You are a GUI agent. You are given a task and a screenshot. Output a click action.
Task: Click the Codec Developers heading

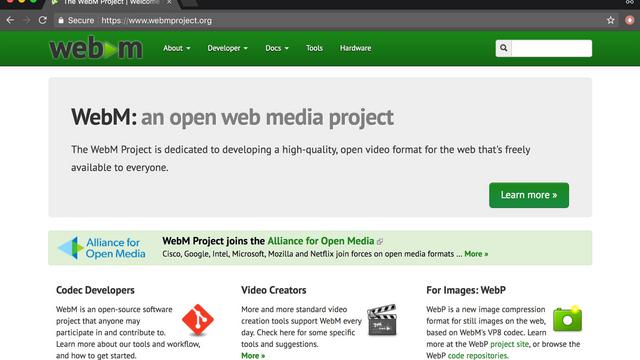point(95,290)
